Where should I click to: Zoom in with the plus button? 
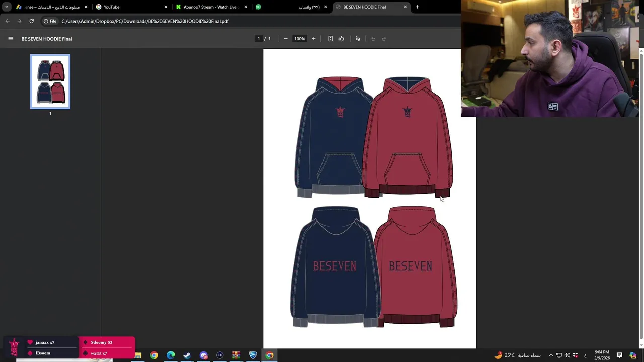coord(314,39)
